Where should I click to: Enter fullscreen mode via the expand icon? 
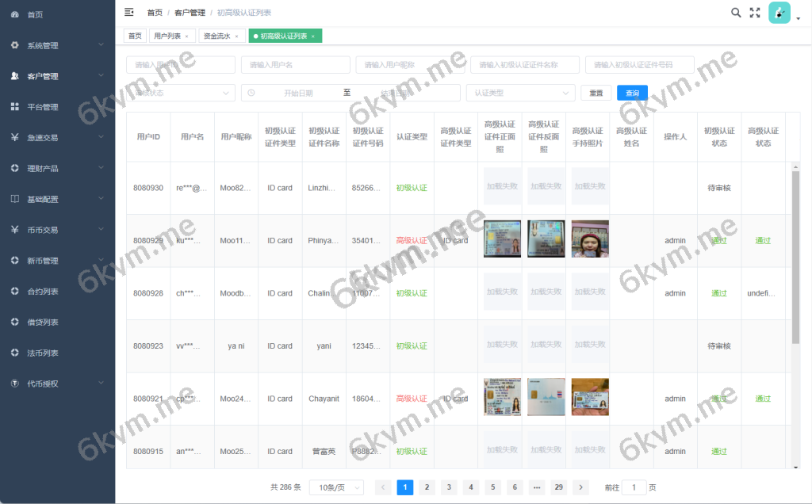click(755, 13)
